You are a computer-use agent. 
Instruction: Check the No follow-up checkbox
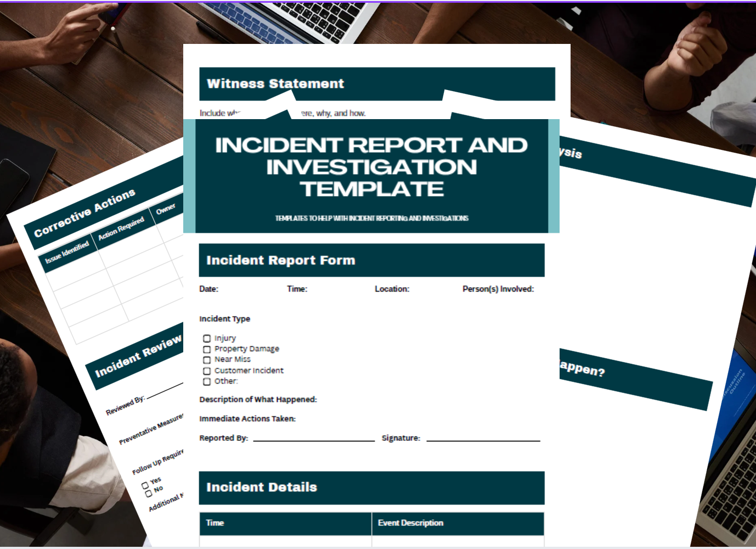149,494
